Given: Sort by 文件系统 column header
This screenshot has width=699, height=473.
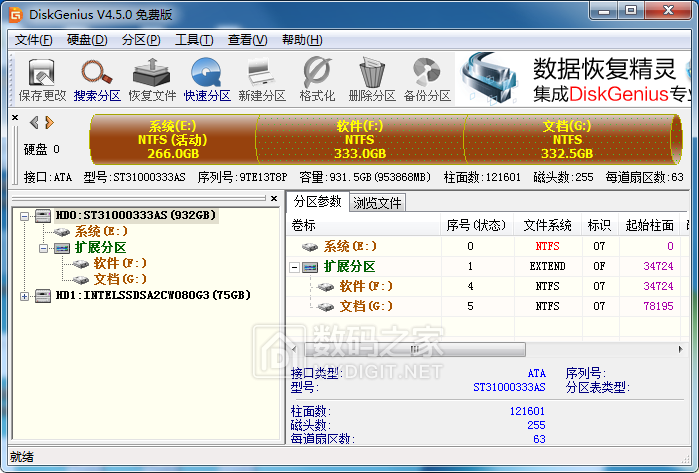Looking at the screenshot, I should (548, 225).
